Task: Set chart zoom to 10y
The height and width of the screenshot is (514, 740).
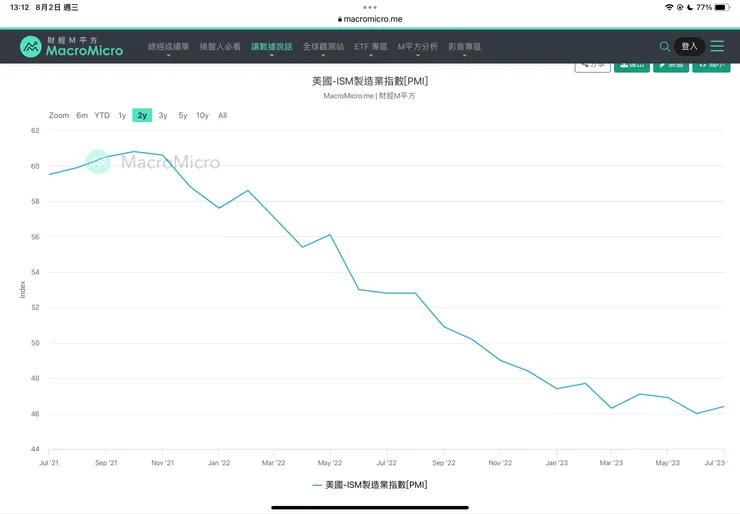Action: tap(202, 115)
